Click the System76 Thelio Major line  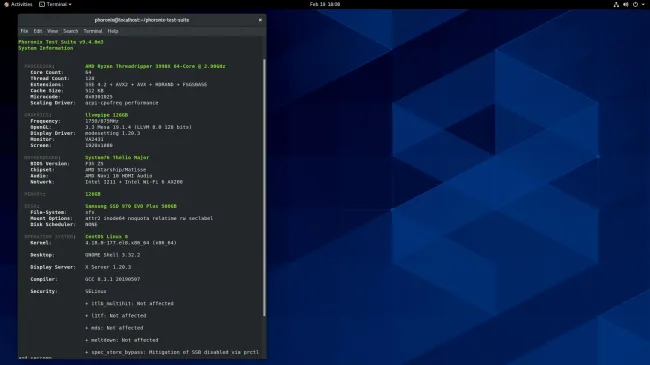(117, 158)
